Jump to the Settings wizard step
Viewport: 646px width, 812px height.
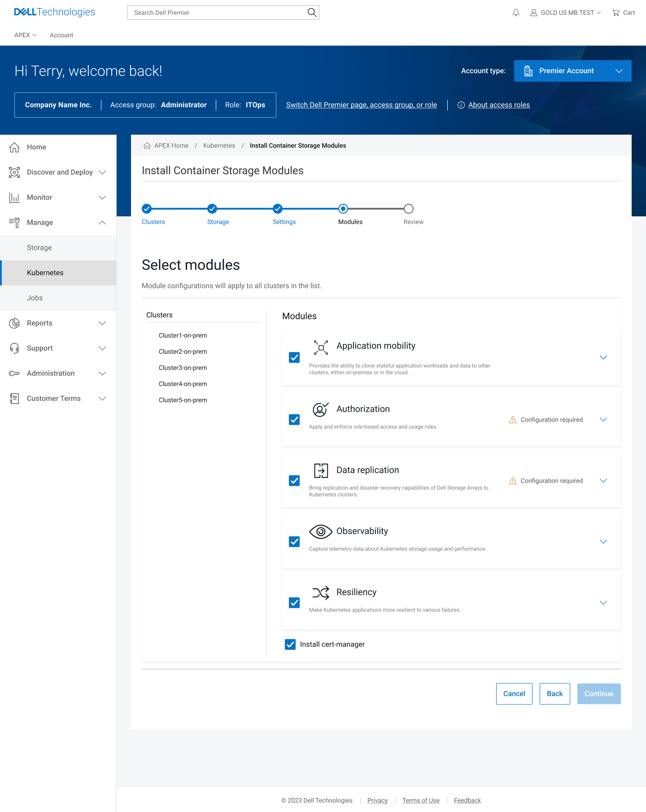click(x=284, y=215)
